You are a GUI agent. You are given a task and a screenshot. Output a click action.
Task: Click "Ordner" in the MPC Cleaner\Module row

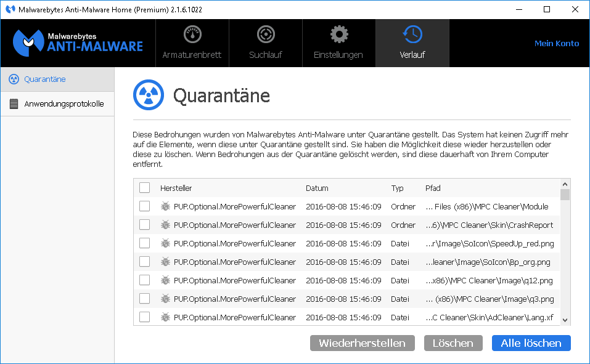[x=403, y=206]
